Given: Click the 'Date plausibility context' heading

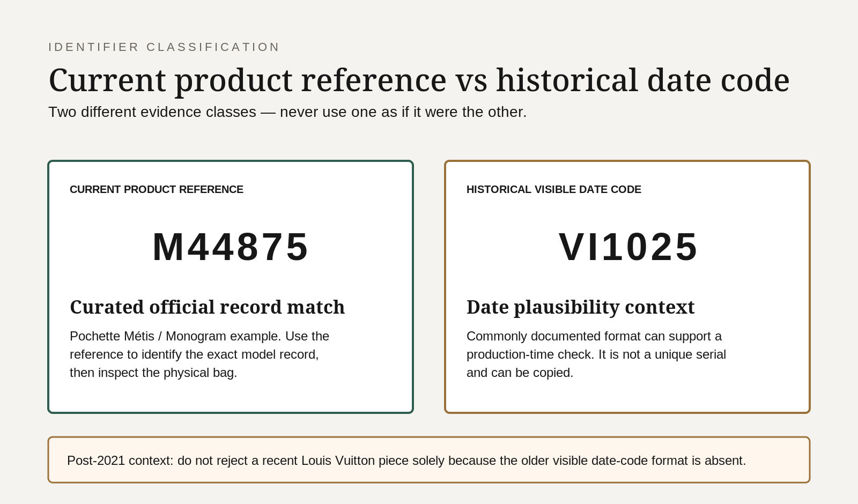Looking at the screenshot, I should 581,307.
